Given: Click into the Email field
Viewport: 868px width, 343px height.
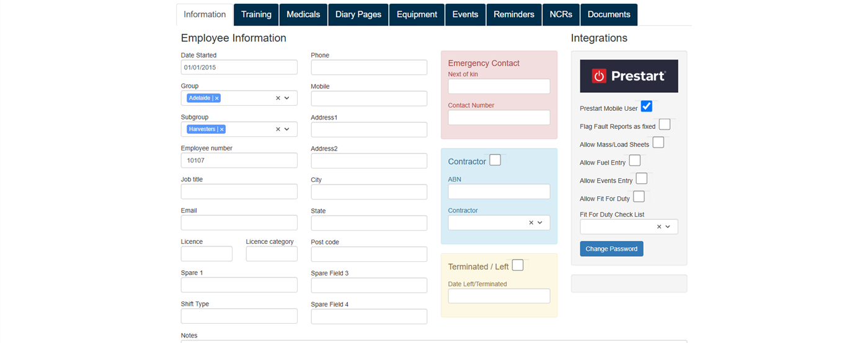Looking at the screenshot, I should pos(239,223).
